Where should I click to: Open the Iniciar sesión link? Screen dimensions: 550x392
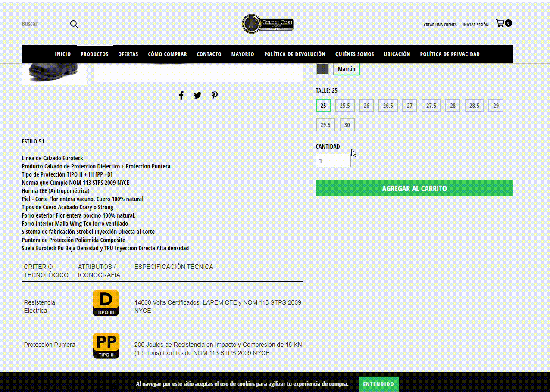pos(475,25)
